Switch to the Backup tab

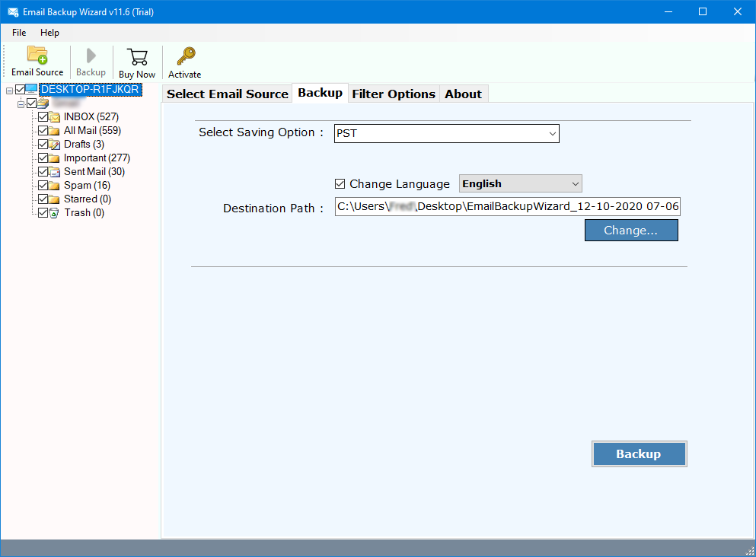(321, 93)
